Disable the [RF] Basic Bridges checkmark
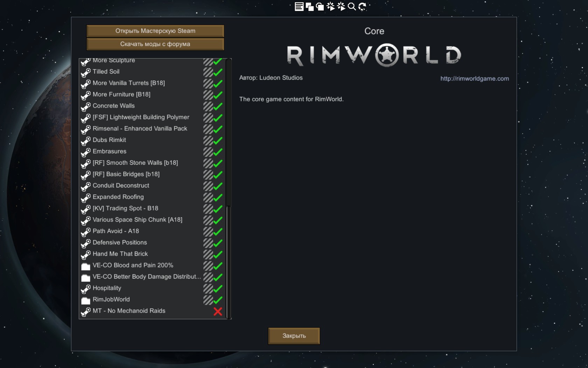Screen dimensions: 588x368 tap(218, 175)
